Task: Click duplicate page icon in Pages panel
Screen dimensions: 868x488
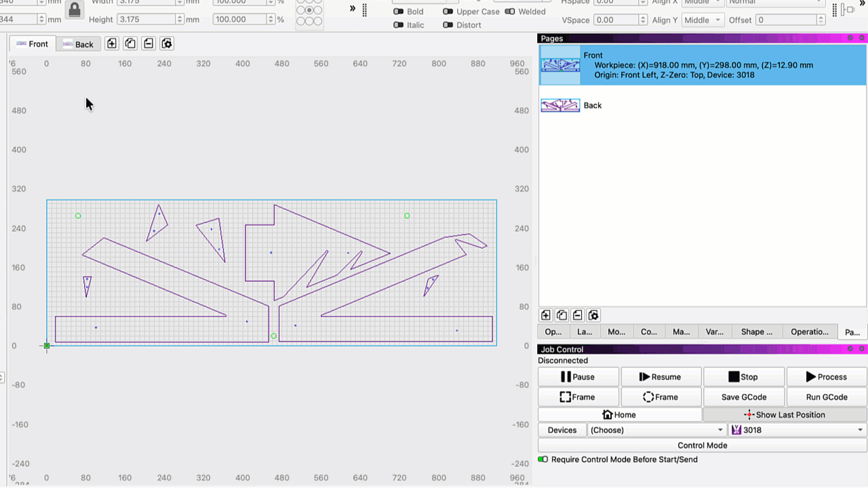Action: (x=561, y=315)
